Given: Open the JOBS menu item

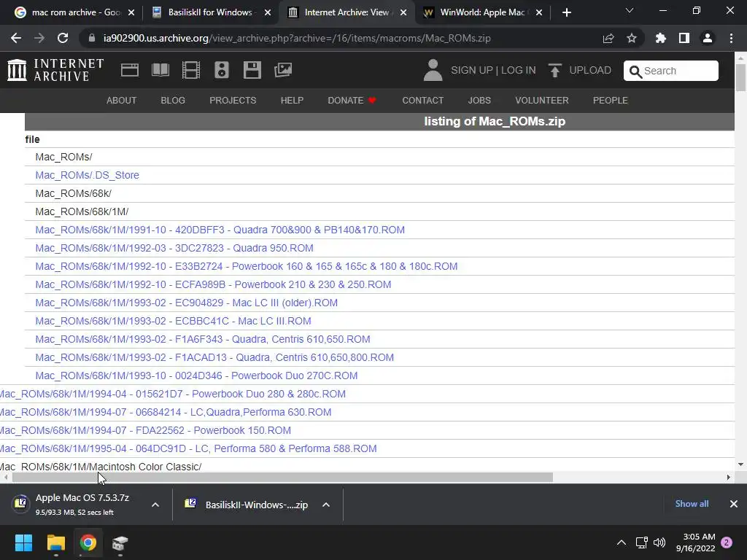Looking at the screenshot, I should 479,101.
